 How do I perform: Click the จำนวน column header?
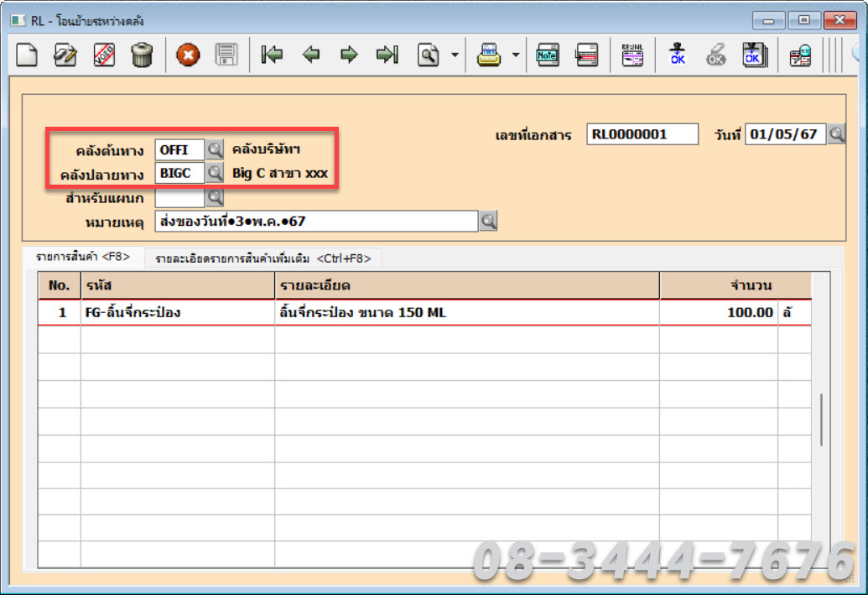click(735, 285)
